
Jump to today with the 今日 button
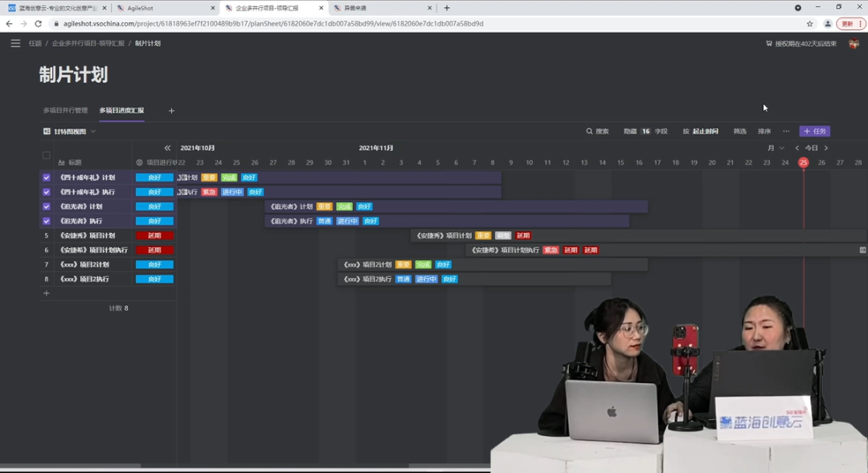pyautogui.click(x=812, y=148)
